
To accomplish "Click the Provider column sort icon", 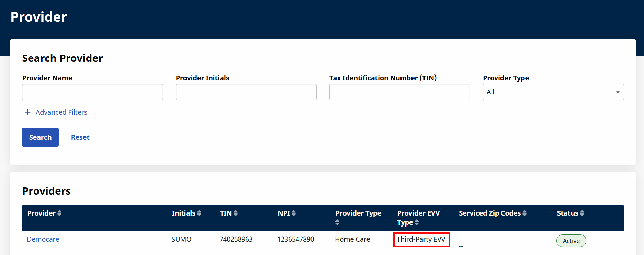I will click(x=59, y=213).
